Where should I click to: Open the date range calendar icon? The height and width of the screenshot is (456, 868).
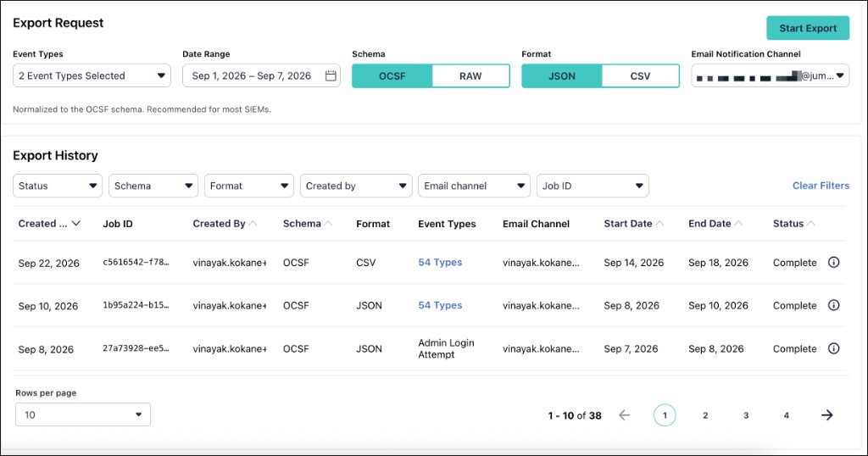(x=331, y=75)
